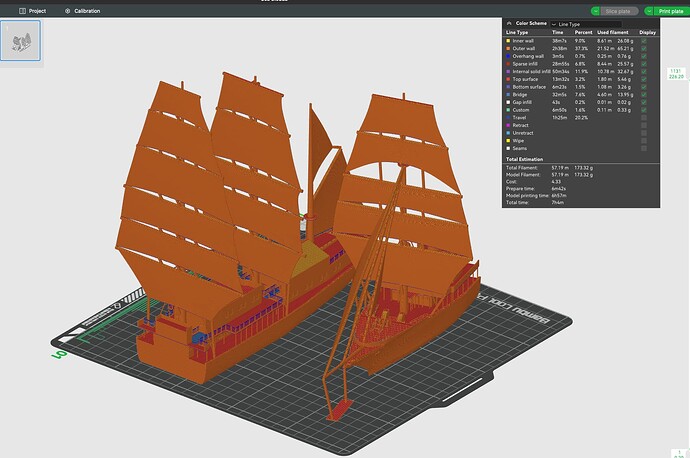Screen dimensions: 690x458
Task: Click the Calibration tab icon
Action: tap(67, 11)
